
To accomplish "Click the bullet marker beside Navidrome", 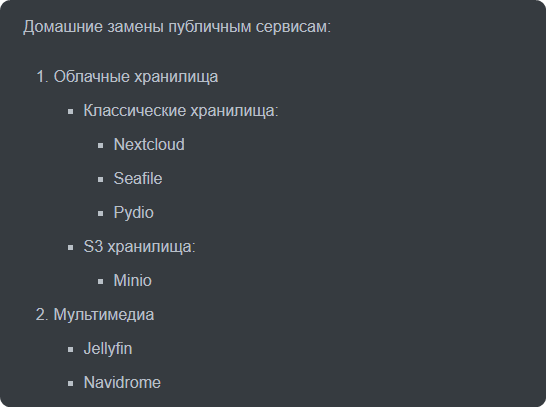I will point(71,384).
